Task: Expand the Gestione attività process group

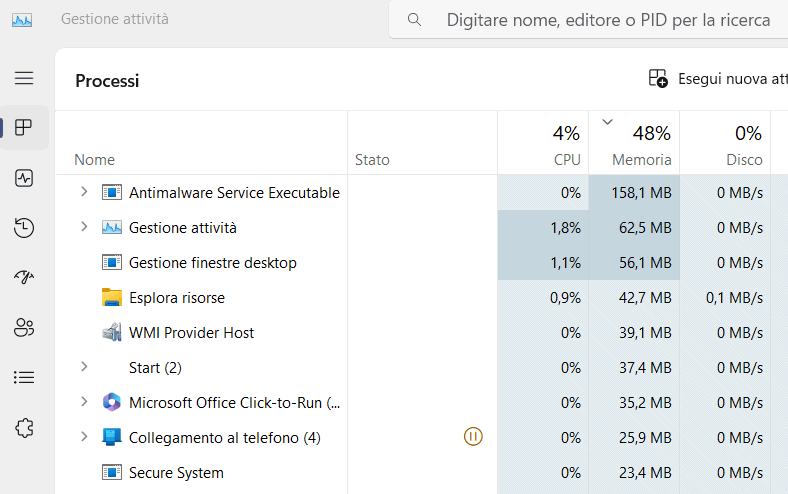Action: pyautogui.click(x=84, y=227)
